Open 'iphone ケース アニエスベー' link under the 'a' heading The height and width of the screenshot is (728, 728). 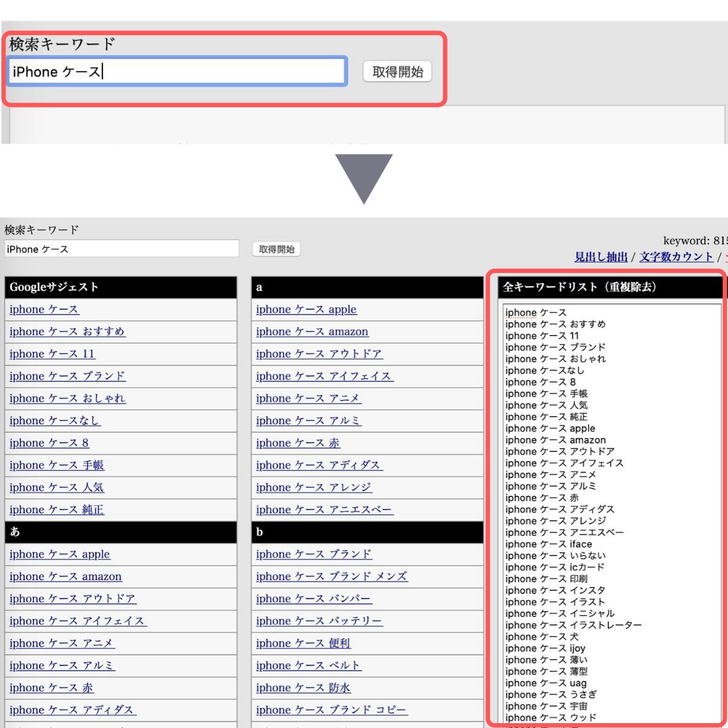click(x=325, y=510)
